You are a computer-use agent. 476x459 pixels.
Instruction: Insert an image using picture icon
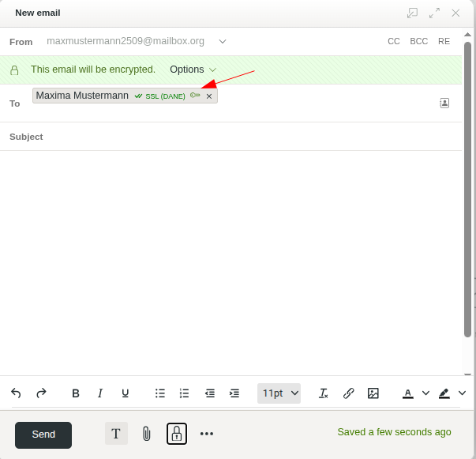[x=373, y=393]
